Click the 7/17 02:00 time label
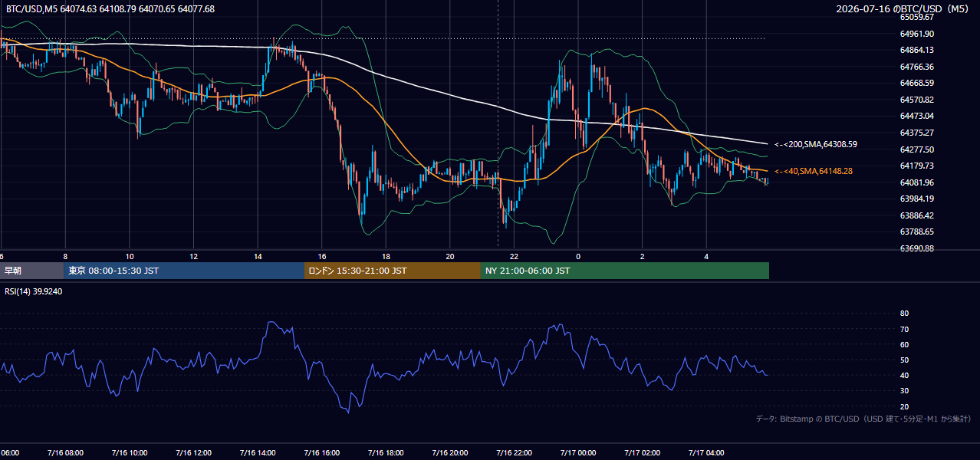 click(642, 453)
